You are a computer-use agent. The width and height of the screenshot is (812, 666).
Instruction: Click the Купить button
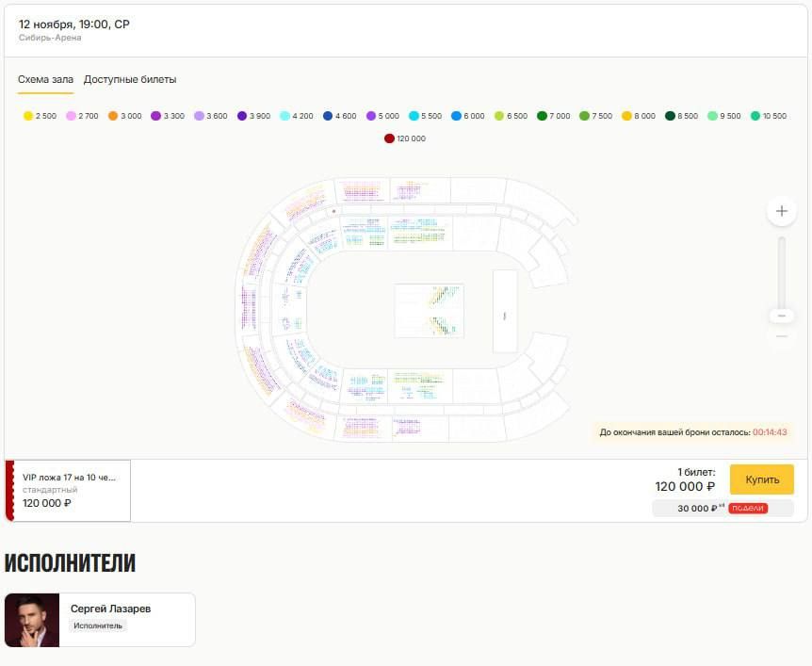pyautogui.click(x=762, y=479)
